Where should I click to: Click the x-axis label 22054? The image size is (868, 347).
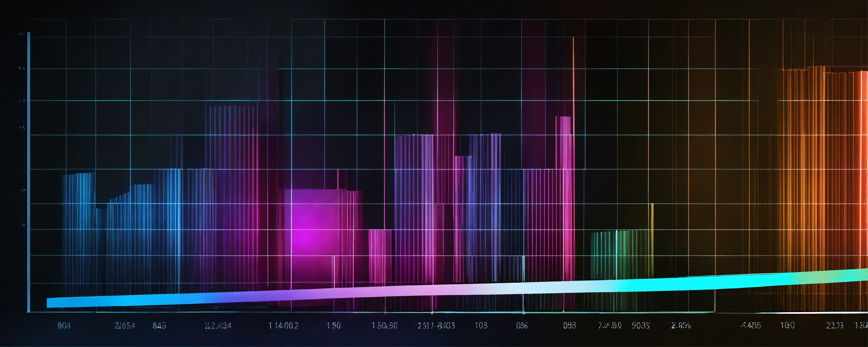[x=125, y=325]
